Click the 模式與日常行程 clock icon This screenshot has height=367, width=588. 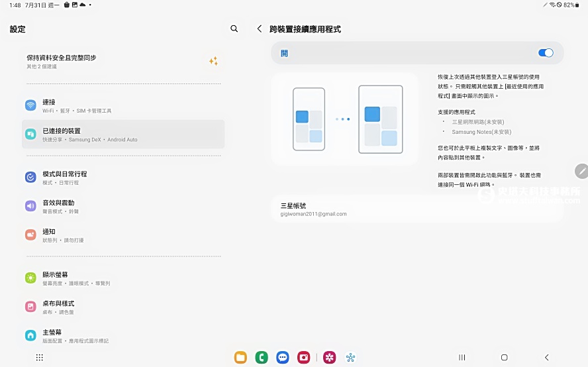point(30,177)
